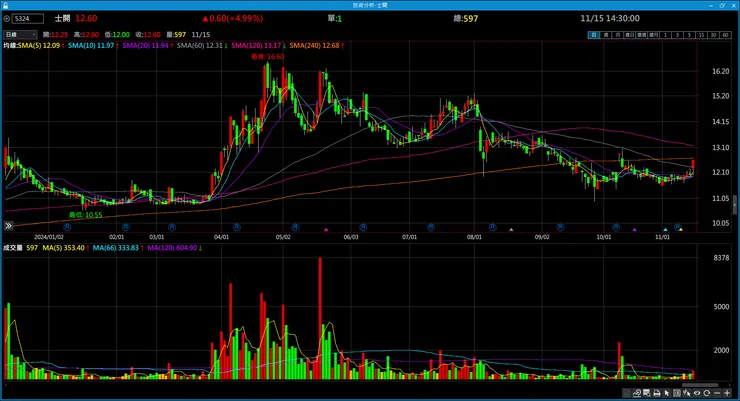Expand the double-chevron panel at chart bottom-left

pos(8,226)
